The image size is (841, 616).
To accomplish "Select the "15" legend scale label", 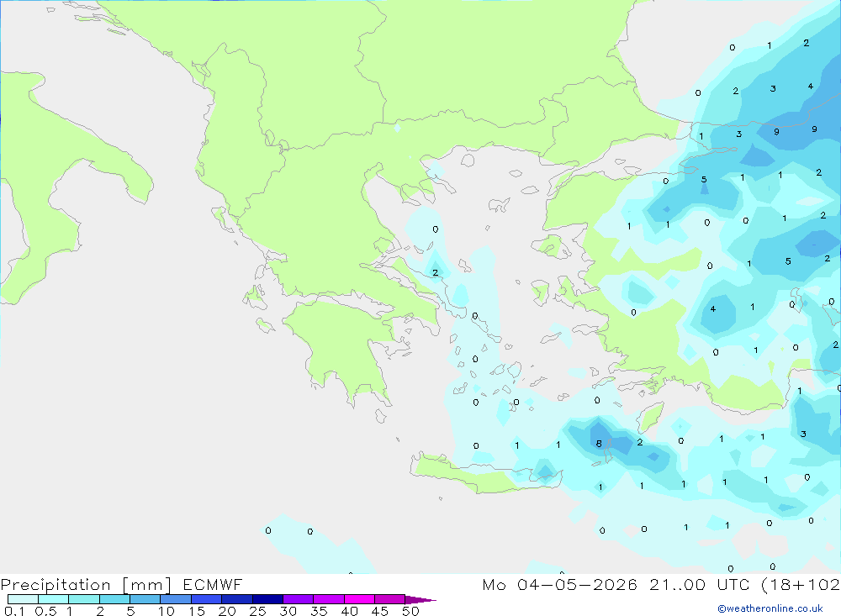I will tap(197, 611).
